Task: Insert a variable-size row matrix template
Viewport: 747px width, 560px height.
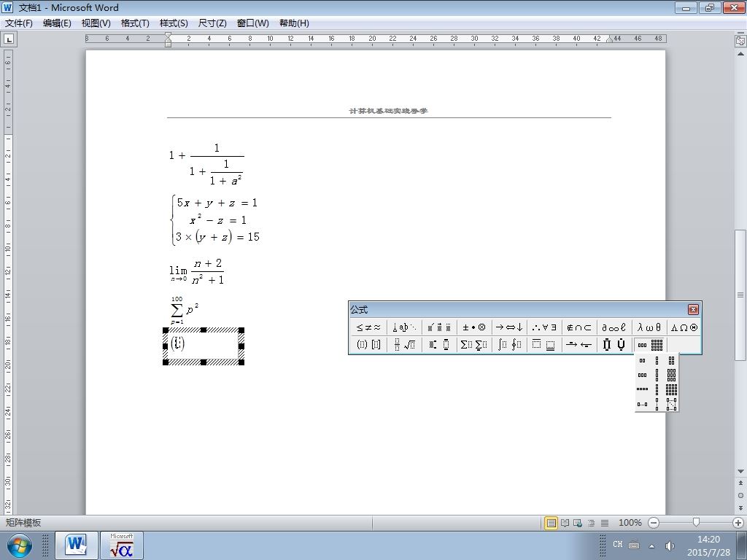Action: [x=642, y=404]
